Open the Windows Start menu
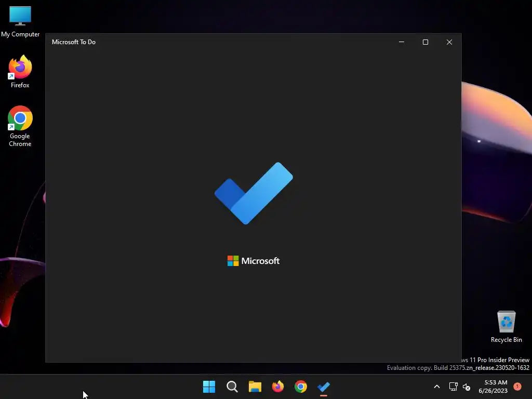Image resolution: width=532 pixels, height=399 pixels. 209,387
